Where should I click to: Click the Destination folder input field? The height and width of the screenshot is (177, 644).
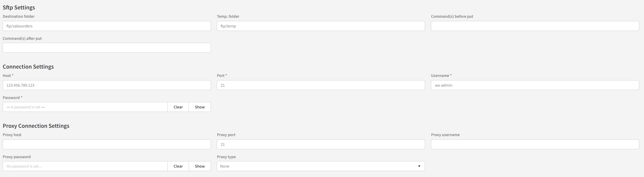coord(107,26)
